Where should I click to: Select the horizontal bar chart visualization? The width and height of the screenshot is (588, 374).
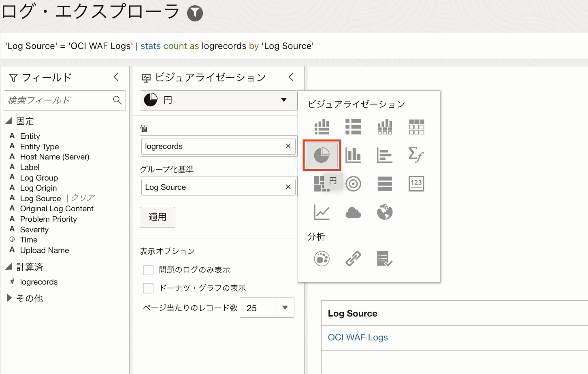pyautogui.click(x=384, y=155)
